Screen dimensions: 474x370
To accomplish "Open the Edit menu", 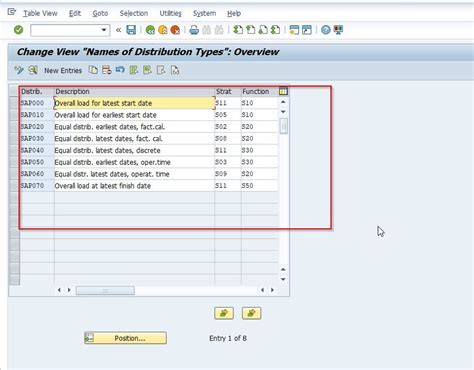I will pyautogui.click(x=75, y=13).
